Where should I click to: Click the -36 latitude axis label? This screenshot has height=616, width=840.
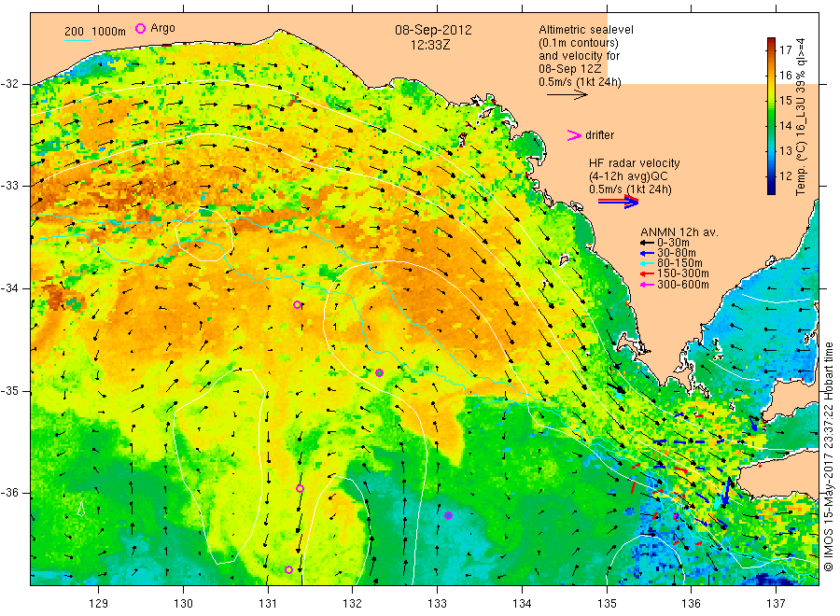9,492
